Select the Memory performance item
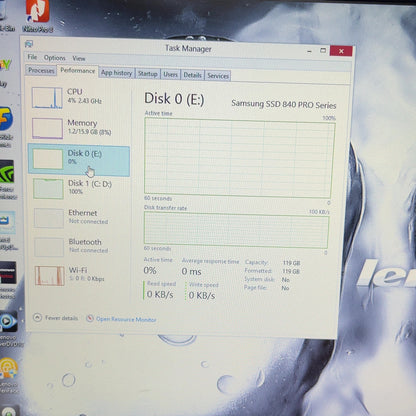Screen dimensions: 416x416 click(x=79, y=128)
